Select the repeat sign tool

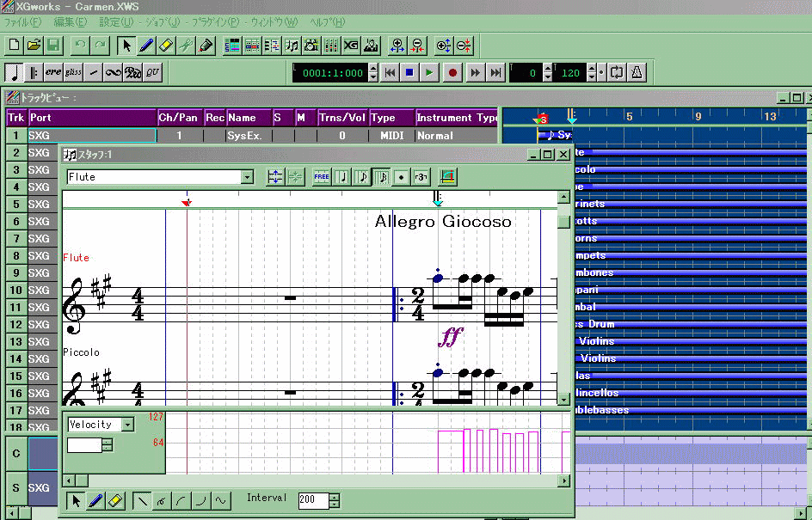(x=34, y=72)
